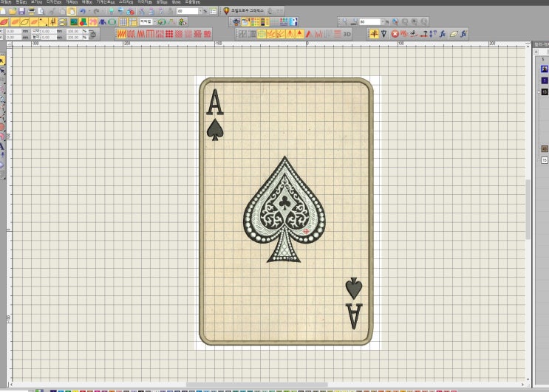
Task: Toggle the vector shapes display icon
Action: [83, 22]
